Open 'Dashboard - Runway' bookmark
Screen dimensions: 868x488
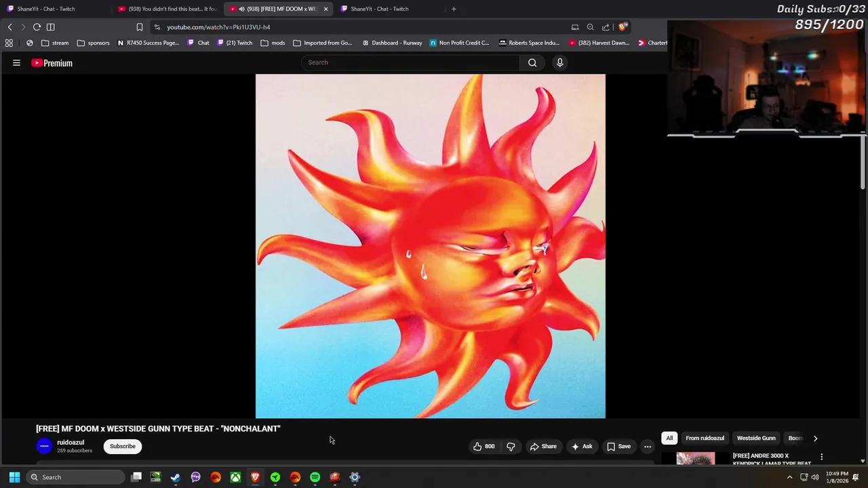click(392, 43)
